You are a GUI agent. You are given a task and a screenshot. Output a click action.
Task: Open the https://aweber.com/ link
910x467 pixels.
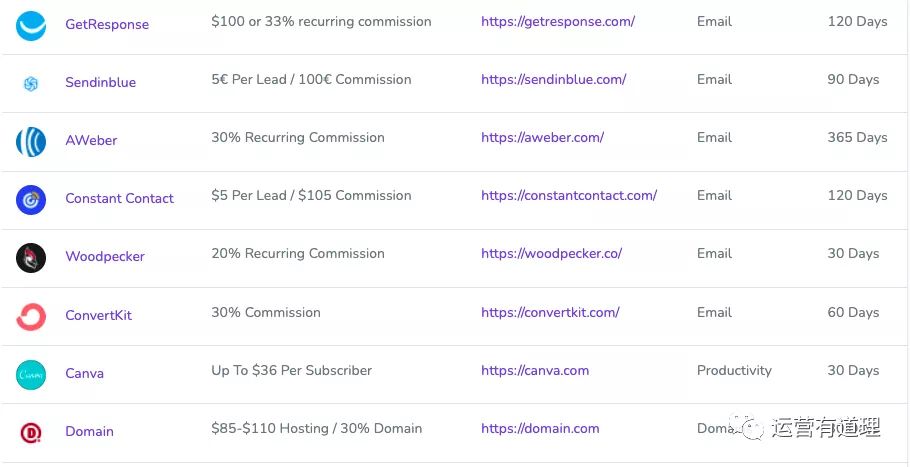(x=542, y=138)
